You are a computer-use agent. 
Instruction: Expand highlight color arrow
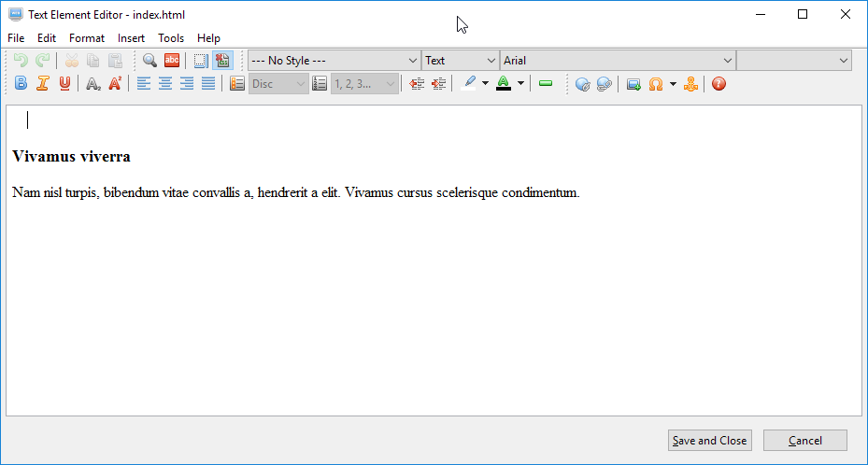click(486, 84)
